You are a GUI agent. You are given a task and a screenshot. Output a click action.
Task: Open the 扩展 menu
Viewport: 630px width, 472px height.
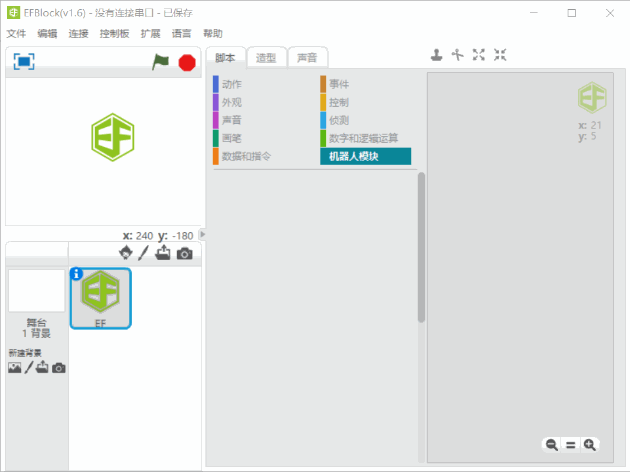click(x=150, y=34)
